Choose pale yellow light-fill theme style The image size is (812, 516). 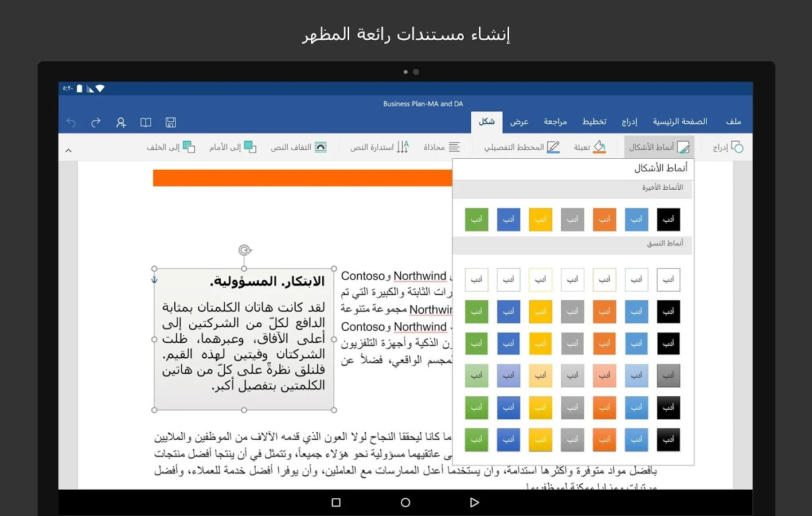tap(540, 376)
